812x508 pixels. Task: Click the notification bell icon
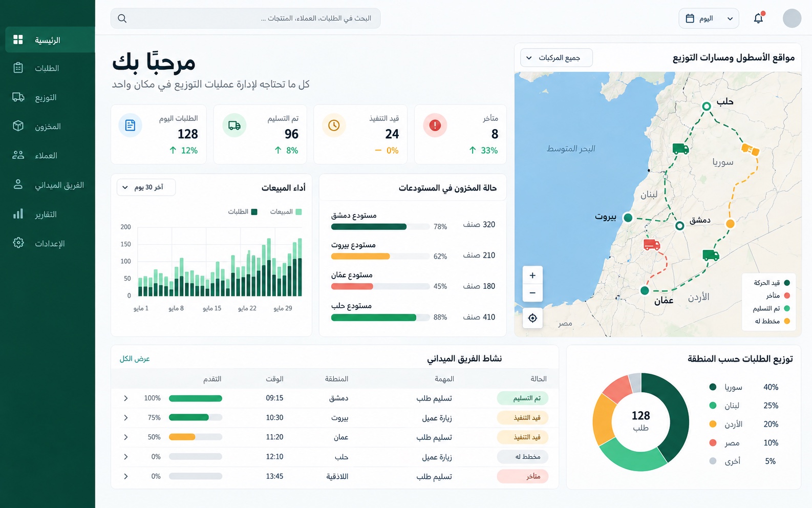point(758,18)
